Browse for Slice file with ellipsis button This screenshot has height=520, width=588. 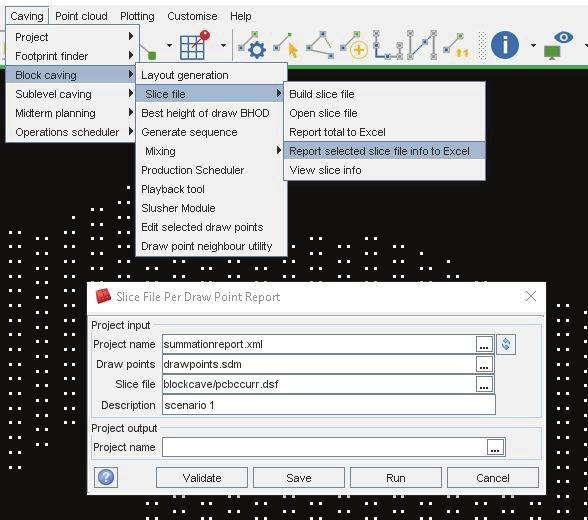484,384
